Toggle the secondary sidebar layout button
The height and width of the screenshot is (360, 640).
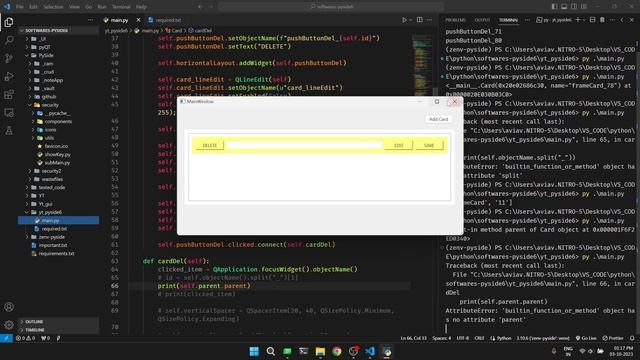point(574,7)
